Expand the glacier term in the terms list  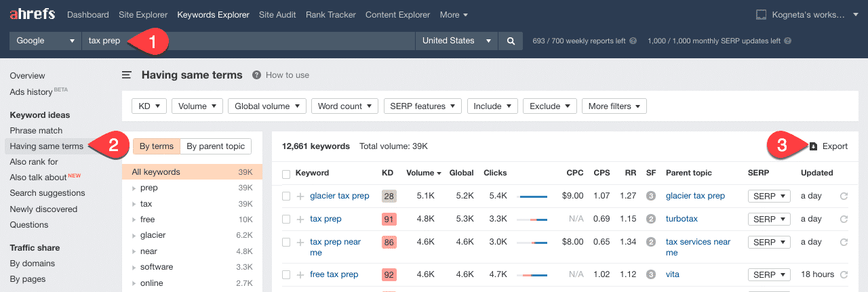coord(134,235)
